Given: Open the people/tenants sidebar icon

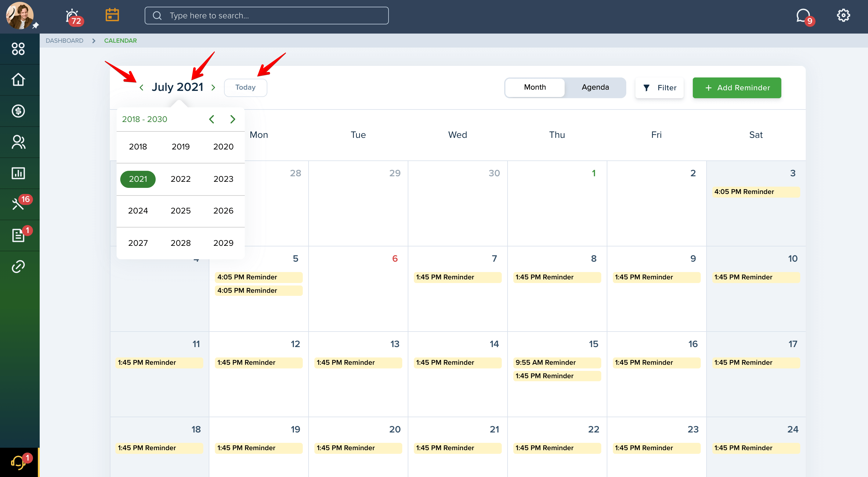Looking at the screenshot, I should (18, 142).
